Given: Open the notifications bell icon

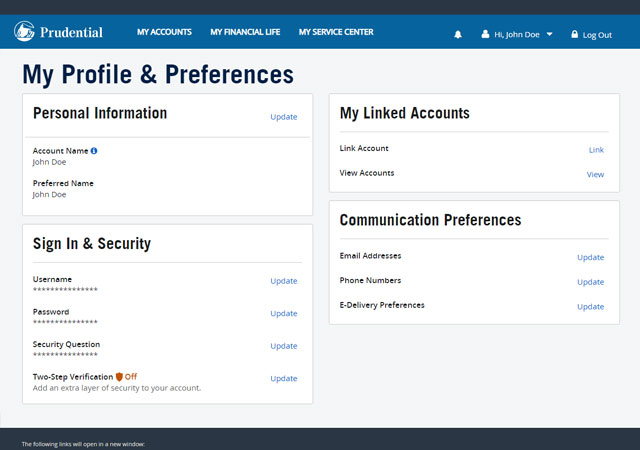Looking at the screenshot, I should coord(458,35).
